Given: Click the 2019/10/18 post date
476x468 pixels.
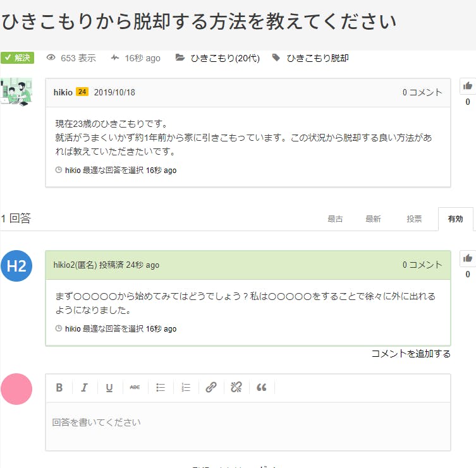Looking at the screenshot, I should (x=114, y=92).
